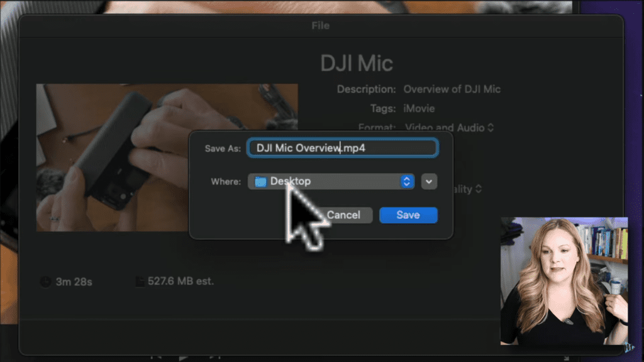644x362 pixels.
Task: Expand the save dialog with chevron button
Action: (x=429, y=182)
